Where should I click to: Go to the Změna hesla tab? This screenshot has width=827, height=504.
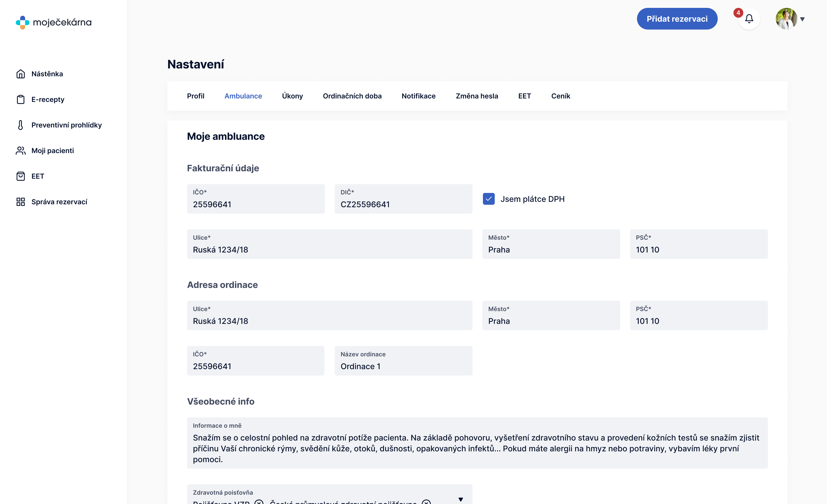coord(477,96)
